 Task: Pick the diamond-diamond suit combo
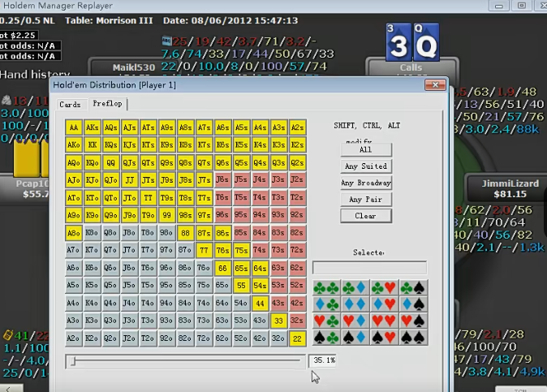[x=355, y=304]
